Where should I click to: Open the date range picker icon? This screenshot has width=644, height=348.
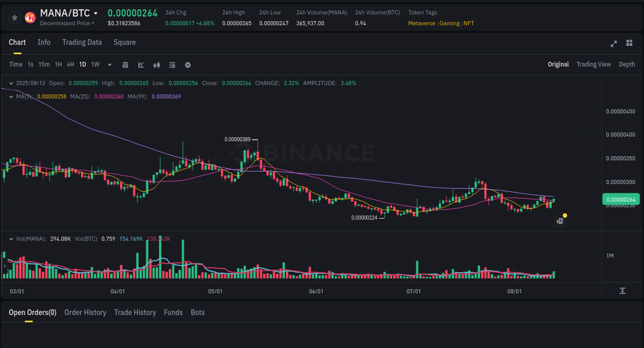[125, 64]
